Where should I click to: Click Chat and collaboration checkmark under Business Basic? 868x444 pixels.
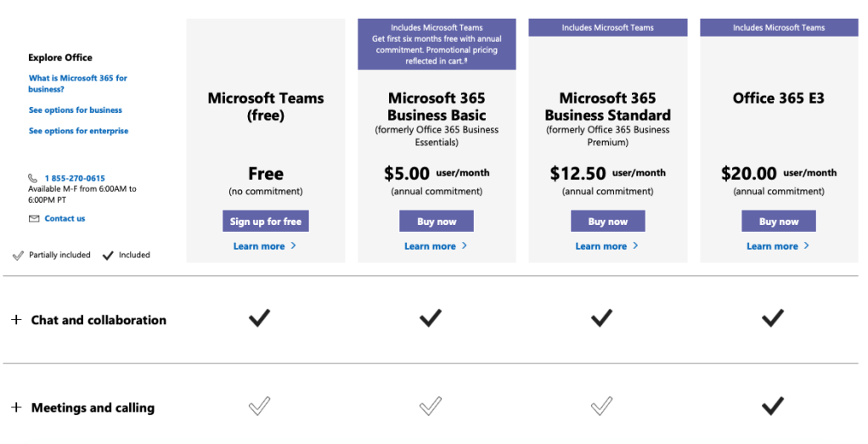click(431, 318)
